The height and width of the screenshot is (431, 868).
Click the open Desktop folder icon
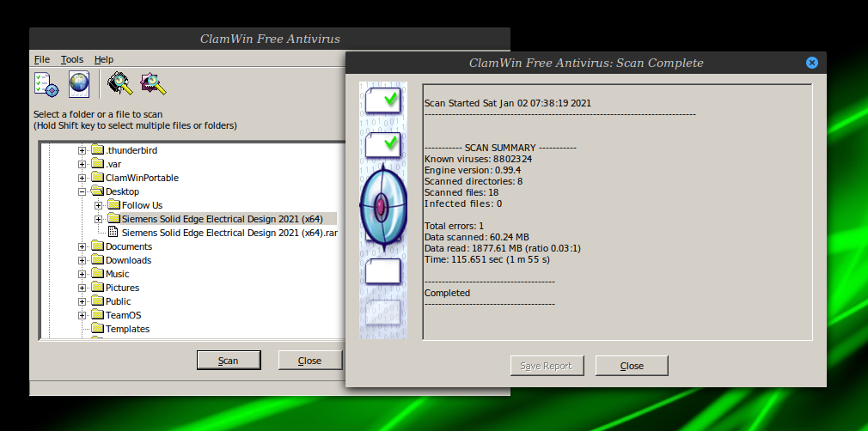pyautogui.click(x=97, y=191)
